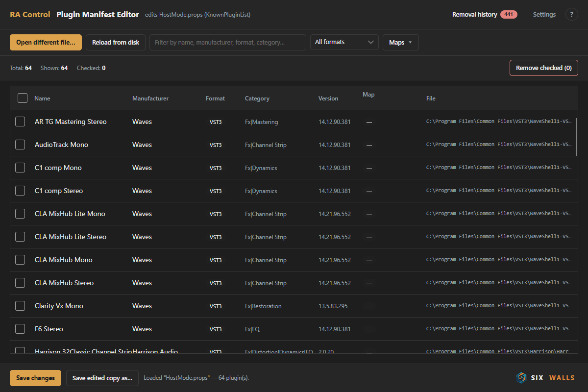Click Open different file button
The height and width of the screenshot is (392, 588).
click(x=46, y=42)
